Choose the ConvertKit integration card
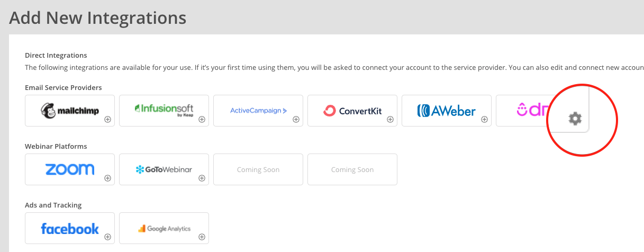The height and width of the screenshot is (252, 644). coord(352,111)
